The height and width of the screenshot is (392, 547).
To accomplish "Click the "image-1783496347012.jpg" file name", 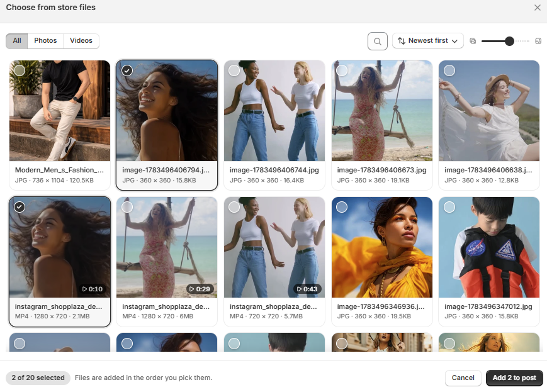I will pos(488,306).
